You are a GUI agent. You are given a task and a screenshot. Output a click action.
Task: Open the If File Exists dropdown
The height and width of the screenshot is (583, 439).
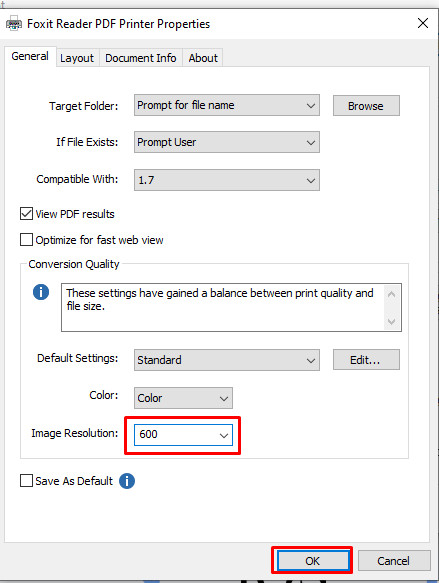click(227, 142)
